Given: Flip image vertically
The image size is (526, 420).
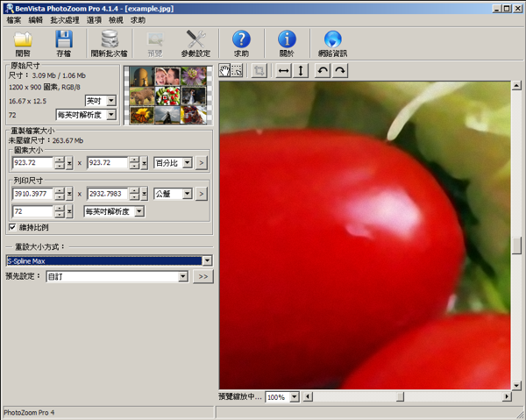Looking at the screenshot, I should pos(301,71).
